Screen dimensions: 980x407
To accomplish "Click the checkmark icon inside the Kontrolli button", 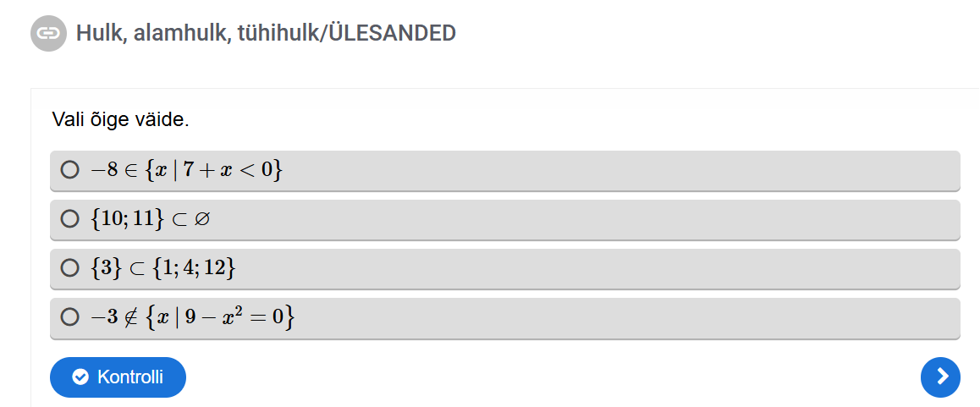I will point(80,377).
